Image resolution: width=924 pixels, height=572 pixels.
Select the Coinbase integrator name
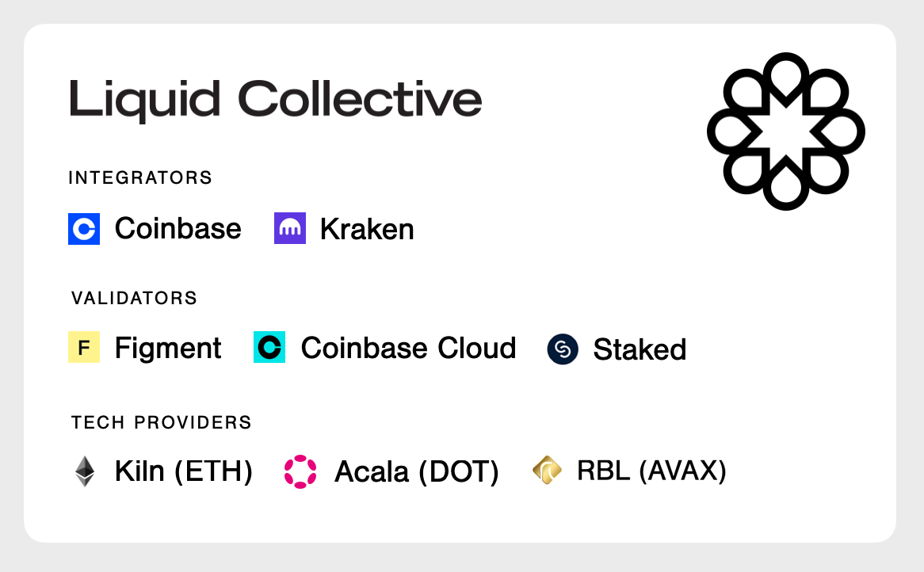178,229
